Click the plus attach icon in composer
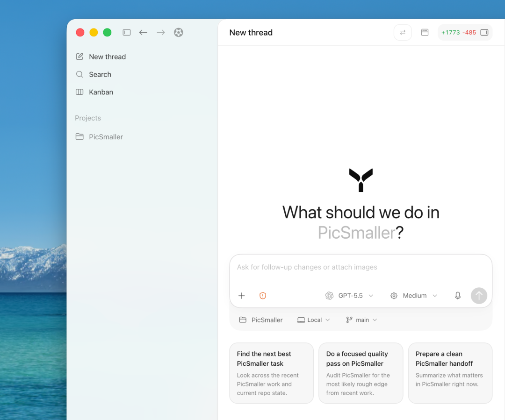The image size is (505, 420). (x=242, y=295)
